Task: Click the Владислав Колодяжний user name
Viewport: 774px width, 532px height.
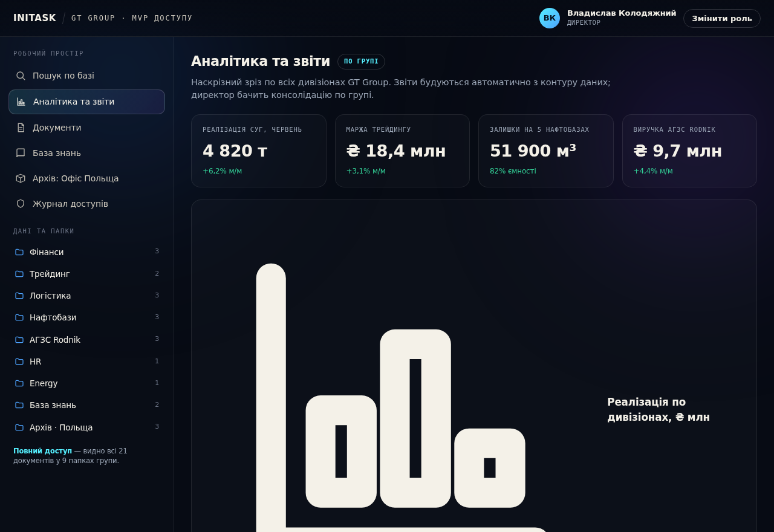Action: coord(622,13)
